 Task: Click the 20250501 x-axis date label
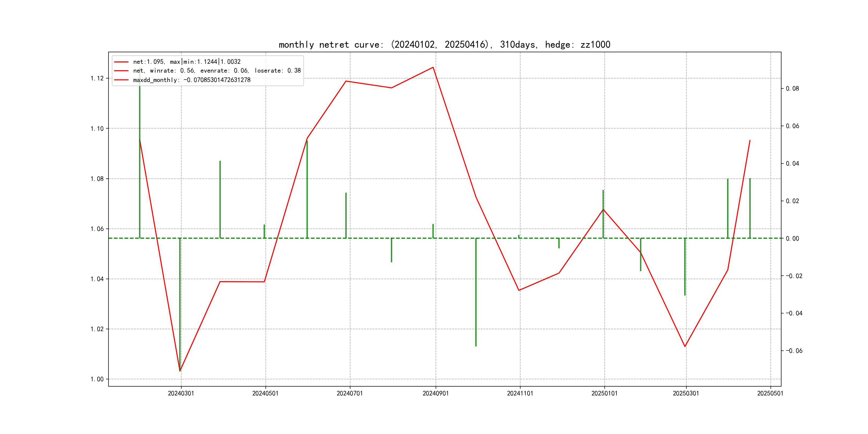point(770,393)
